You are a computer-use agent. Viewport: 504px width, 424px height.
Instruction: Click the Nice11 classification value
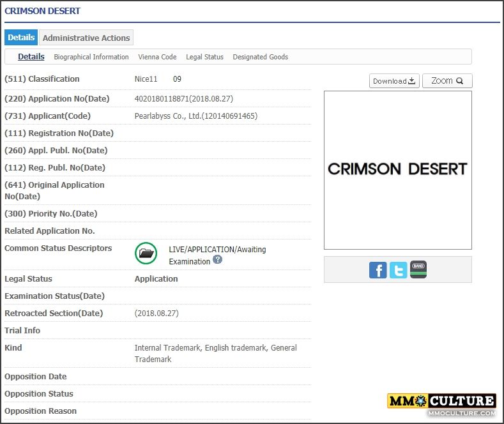146,79
